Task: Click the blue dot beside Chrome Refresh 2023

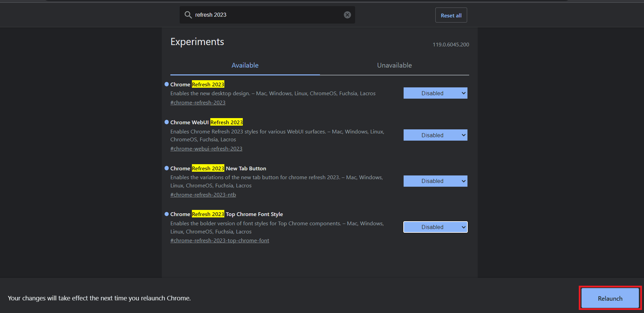Action: [167, 84]
